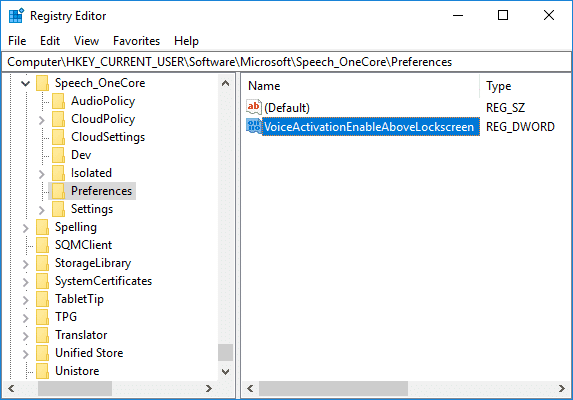The height and width of the screenshot is (400, 573).
Task: Select the CloudSettings key
Action: (108, 137)
